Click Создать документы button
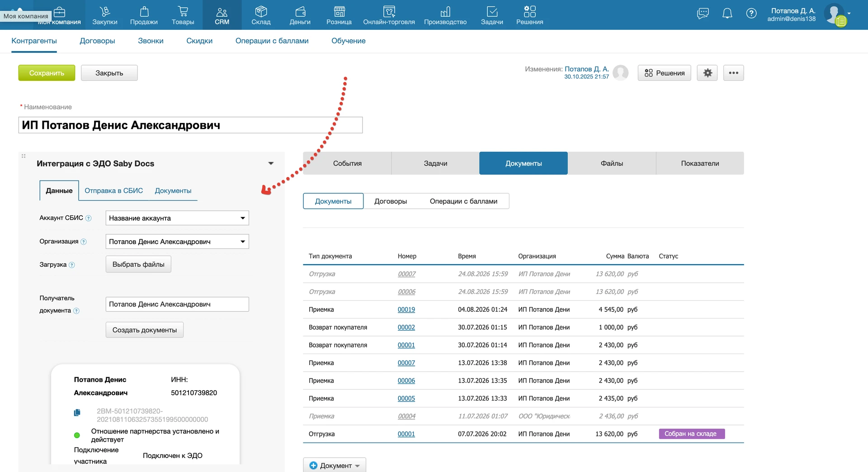Screen dimensions: 868x472 tap(145, 330)
